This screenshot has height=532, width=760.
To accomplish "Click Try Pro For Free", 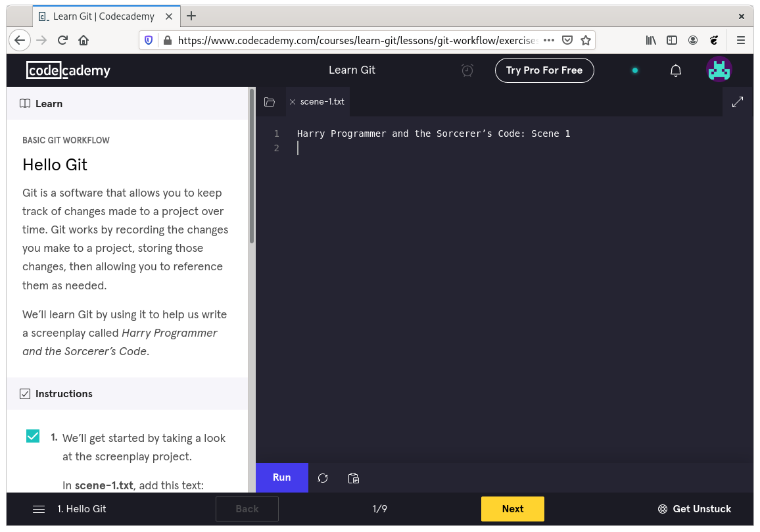I will pos(544,70).
